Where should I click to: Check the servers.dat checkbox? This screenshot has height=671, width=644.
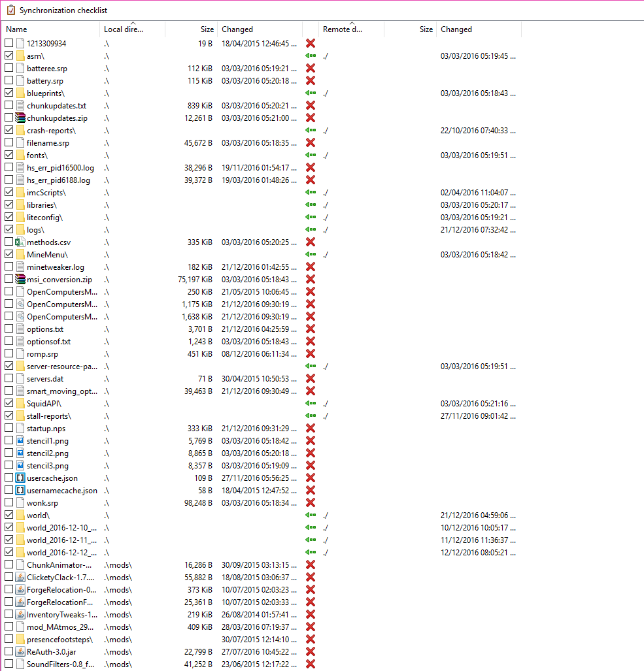tap(8, 379)
